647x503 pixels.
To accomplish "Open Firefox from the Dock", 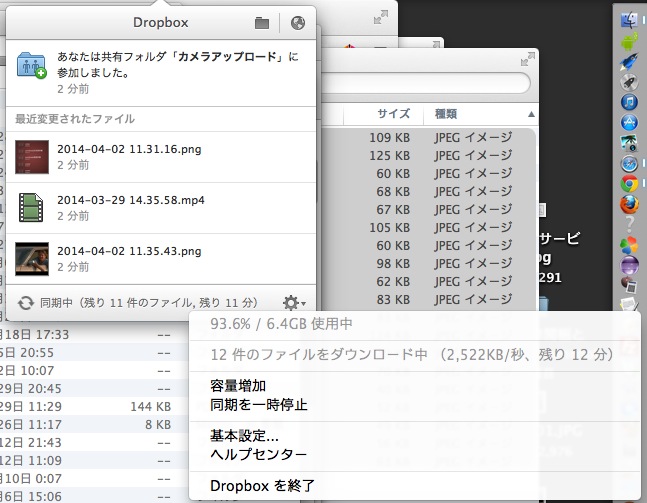I will (x=629, y=205).
